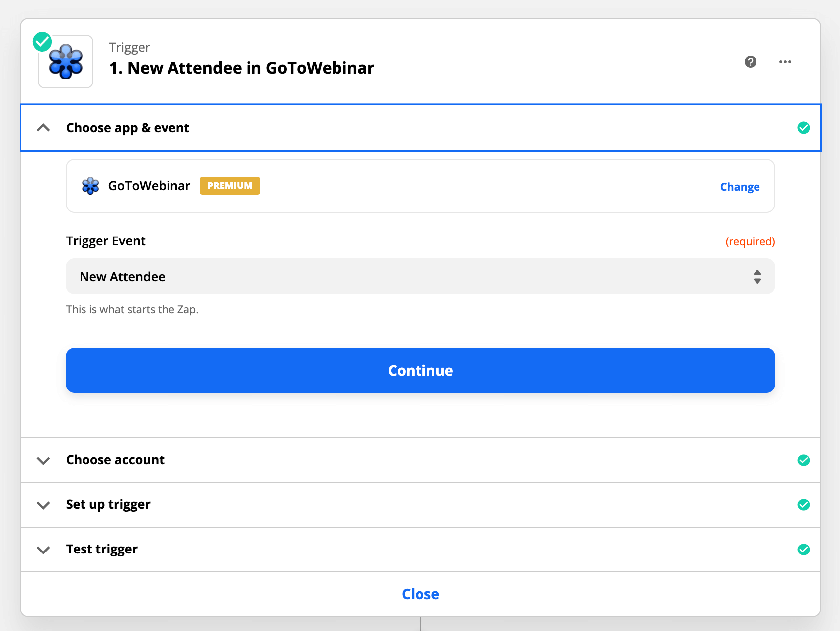840x631 pixels.
Task: Click the small GoToWebinar logo beside app name
Action: coord(90,186)
